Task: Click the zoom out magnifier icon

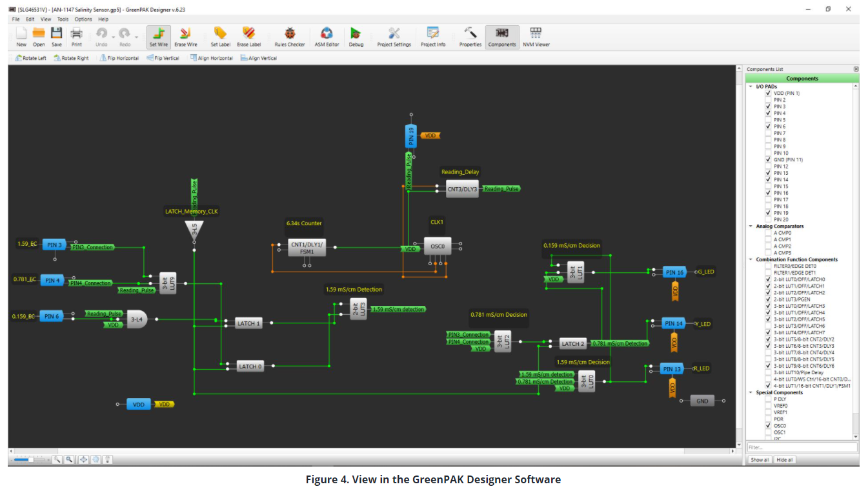Action: tap(57, 459)
